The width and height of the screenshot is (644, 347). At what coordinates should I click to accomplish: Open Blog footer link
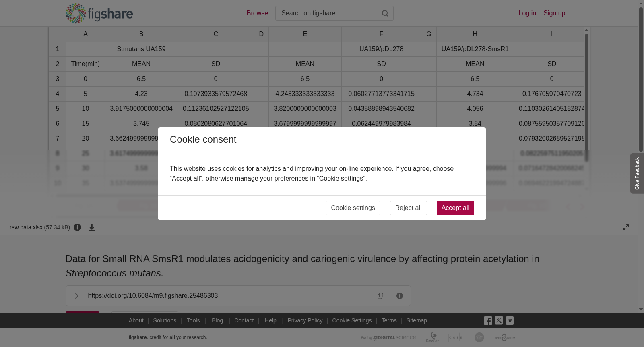click(217, 320)
